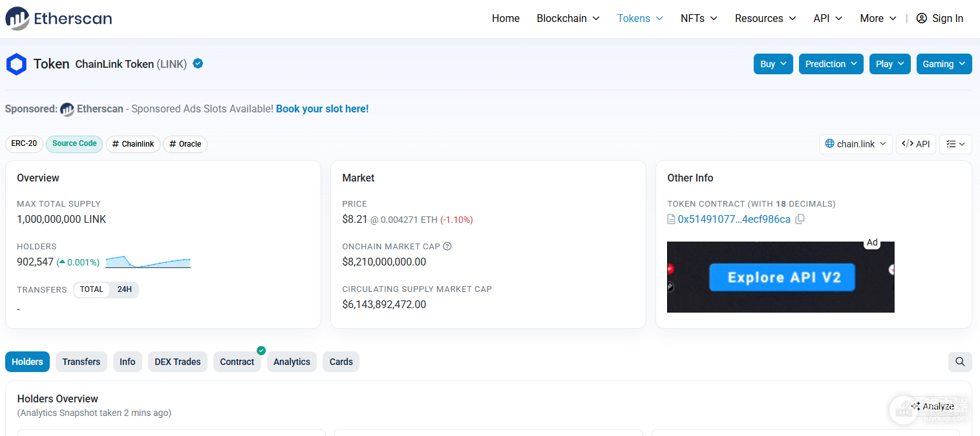Select 24H transfers toggle
The width and height of the screenshot is (980, 436).
pos(125,289)
